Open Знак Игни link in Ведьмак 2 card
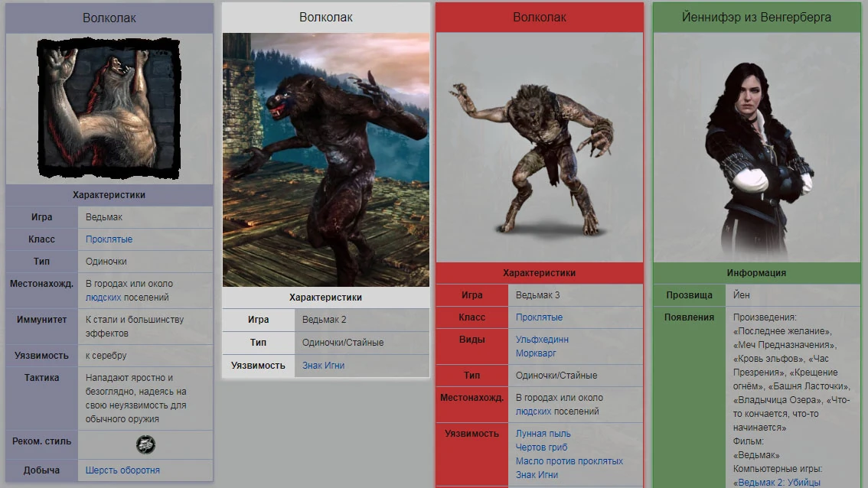The width and height of the screenshot is (868, 488). [x=323, y=365]
